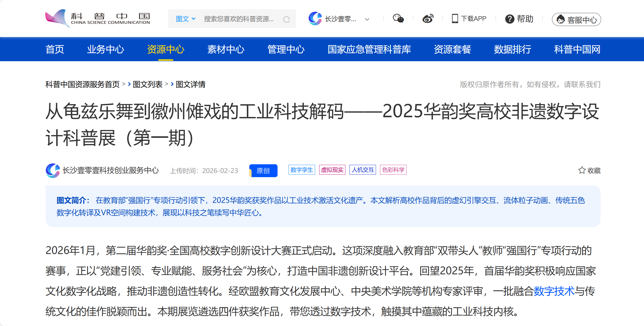Screen dimensions: 644x326
Task: Click the 下载APP phone icon
Action: [x=455, y=19]
